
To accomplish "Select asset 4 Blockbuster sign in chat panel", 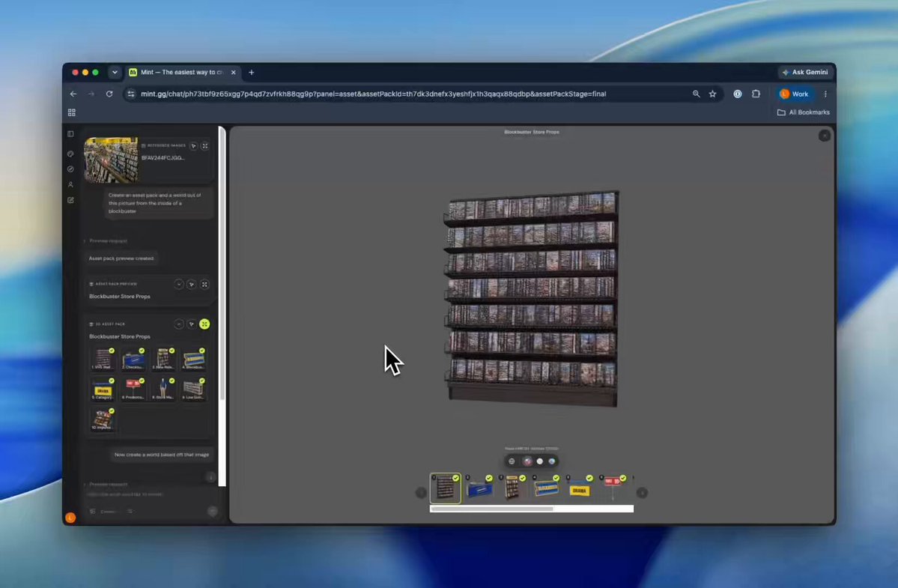I will pyautogui.click(x=193, y=359).
